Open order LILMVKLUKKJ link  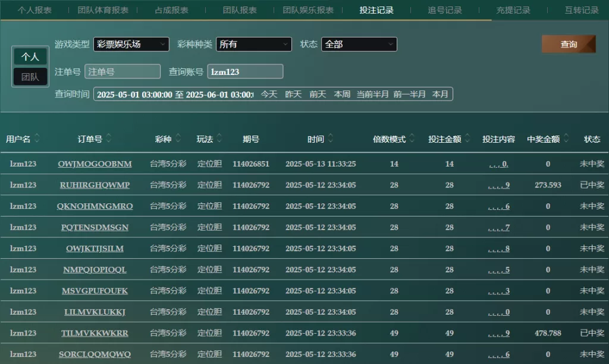click(x=95, y=312)
